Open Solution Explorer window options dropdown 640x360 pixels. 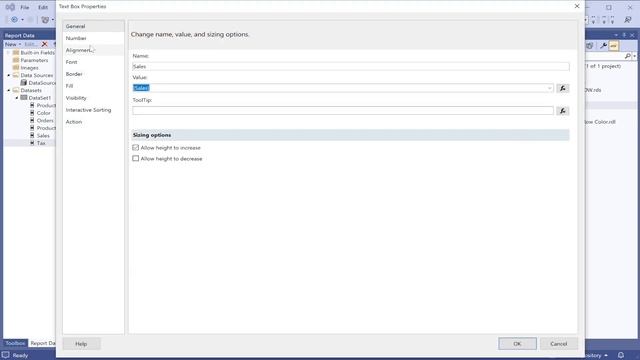[x=616, y=36]
